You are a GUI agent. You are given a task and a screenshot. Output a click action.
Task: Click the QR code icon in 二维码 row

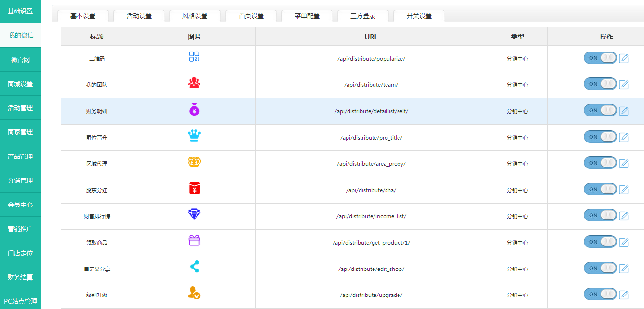194,57
